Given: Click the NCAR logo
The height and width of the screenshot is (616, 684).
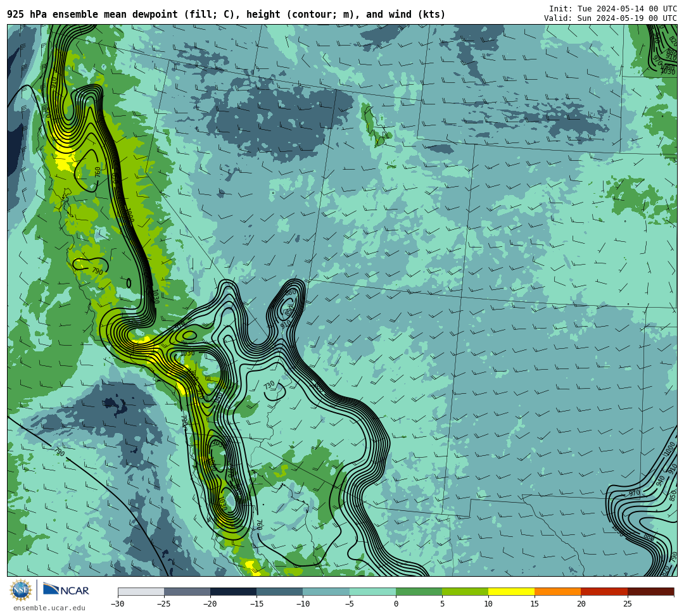Looking at the screenshot, I should tap(66, 590).
